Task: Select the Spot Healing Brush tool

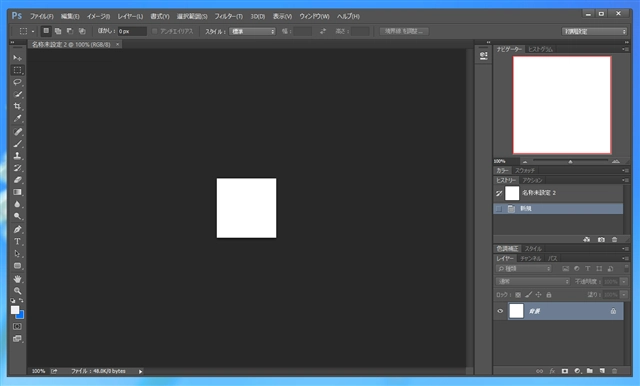Action: [17, 131]
